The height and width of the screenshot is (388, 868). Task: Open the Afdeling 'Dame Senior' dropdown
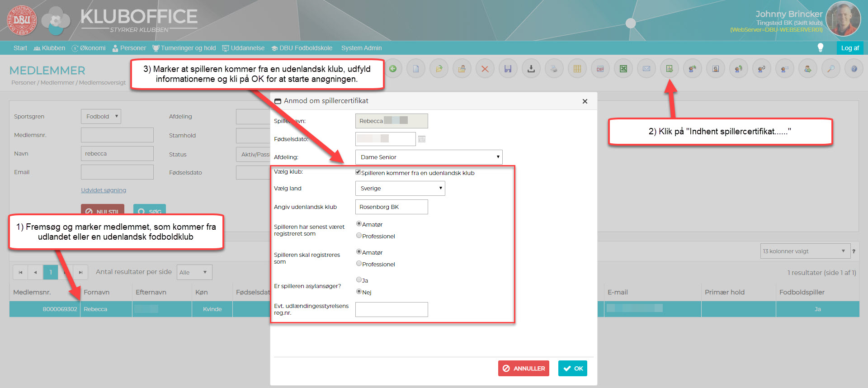429,157
